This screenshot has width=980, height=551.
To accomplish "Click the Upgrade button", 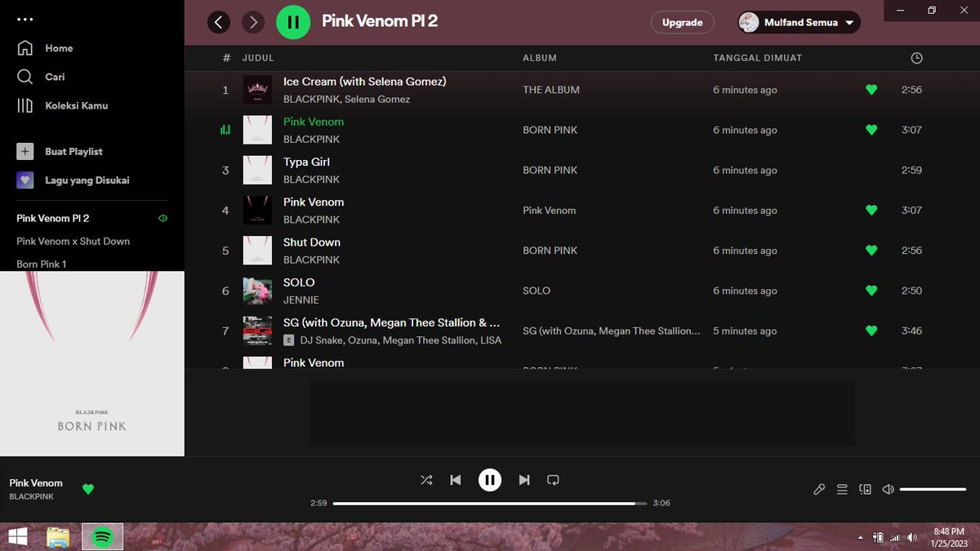I will coord(683,22).
